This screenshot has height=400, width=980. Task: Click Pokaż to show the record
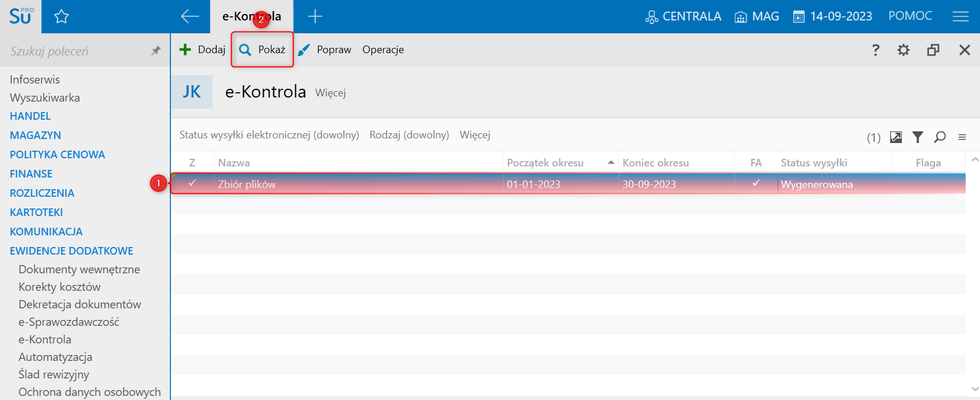pyautogui.click(x=262, y=50)
